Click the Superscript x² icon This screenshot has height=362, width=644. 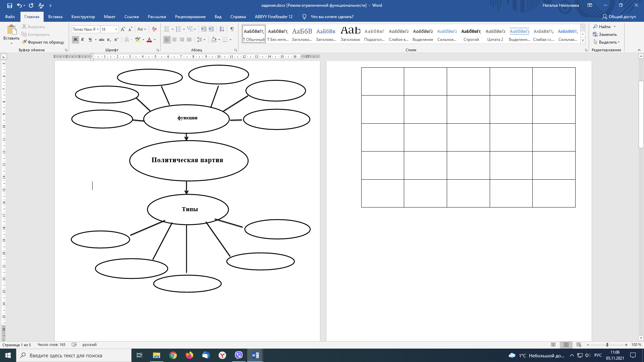[x=116, y=40]
